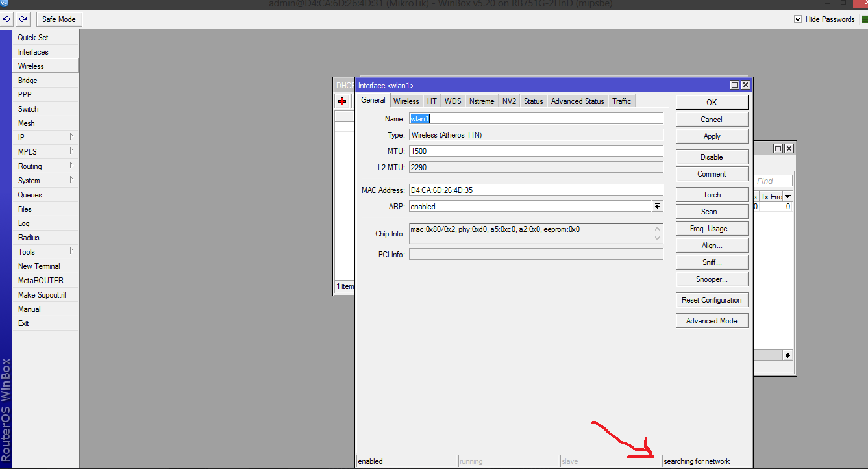Open New Terminal
868x469 pixels.
(45, 266)
